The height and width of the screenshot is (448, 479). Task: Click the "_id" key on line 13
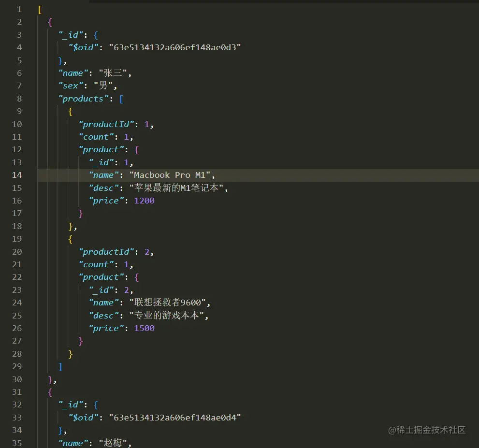click(x=101, y=162)
